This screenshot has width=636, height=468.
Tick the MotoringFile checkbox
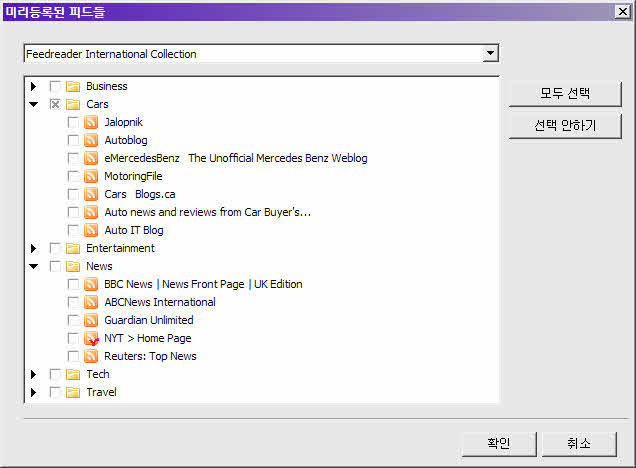73,176
